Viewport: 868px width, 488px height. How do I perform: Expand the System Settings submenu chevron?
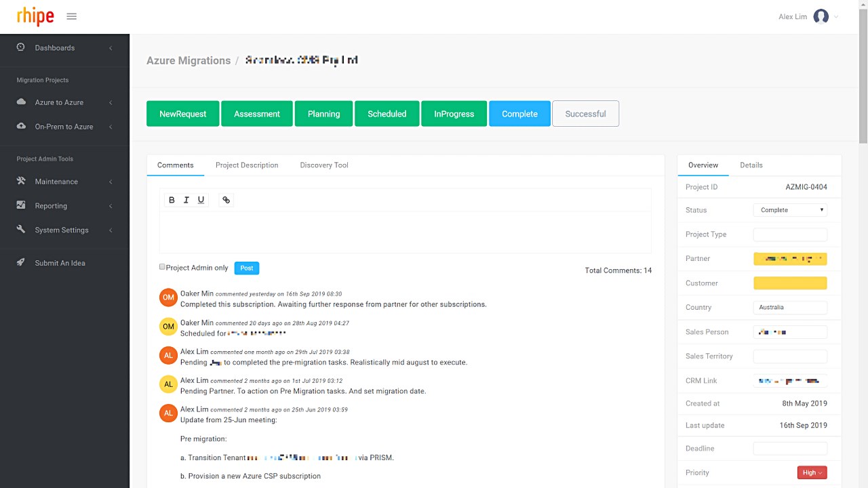tap(111, 230)
